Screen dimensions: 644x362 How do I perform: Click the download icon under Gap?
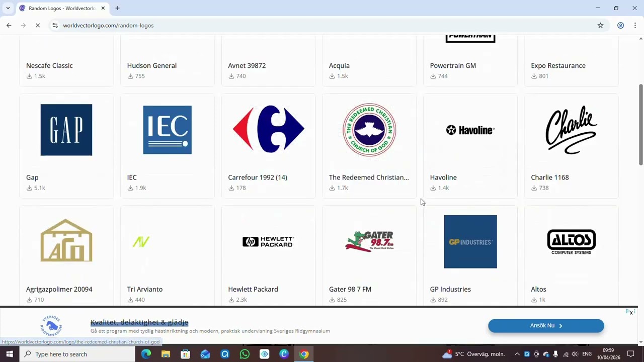(x=29, y=188)
